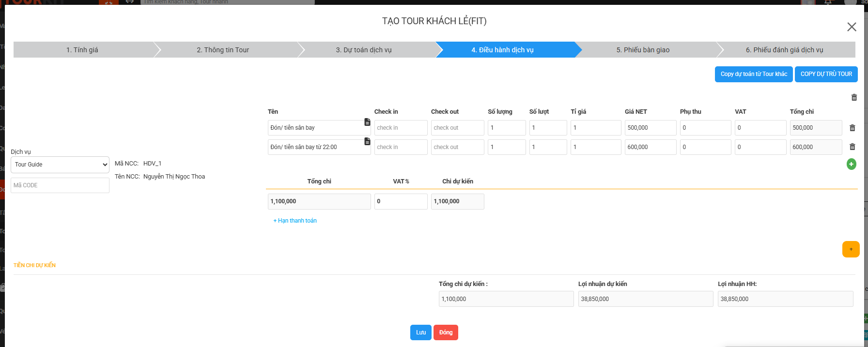Click the red Đóng button
The width and height of the screenshot is (868, 347).
[x=446, y=332]
